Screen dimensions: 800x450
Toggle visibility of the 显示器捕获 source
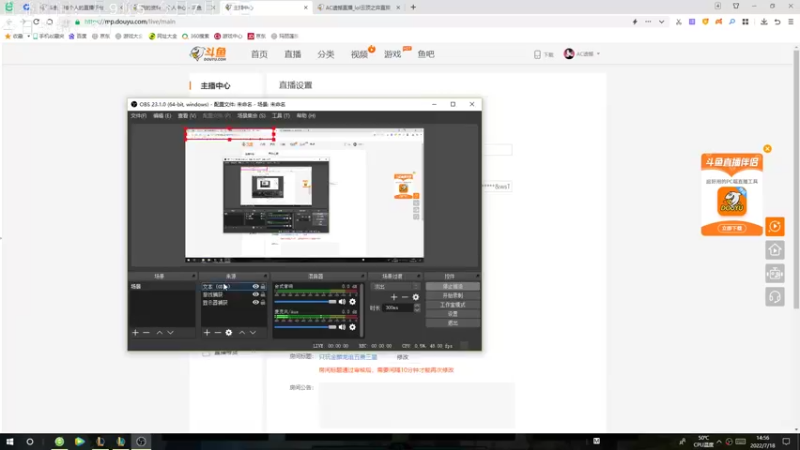(255, 303)
